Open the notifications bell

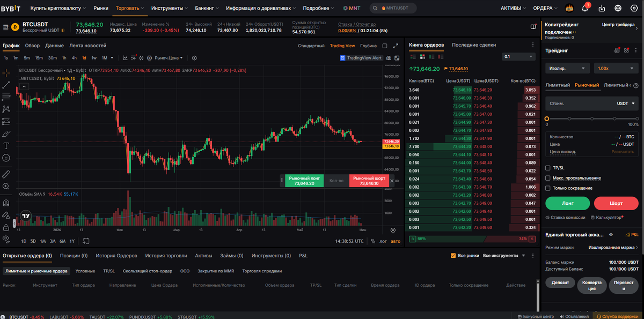[x=585, y=8]
